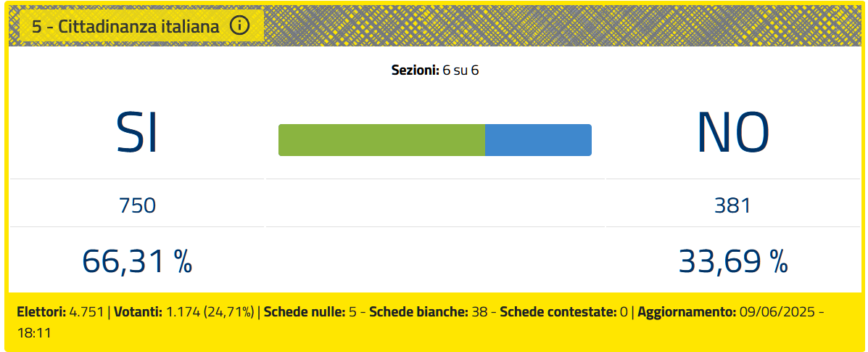Click the Schede contestate value

(x=624, y=312)
